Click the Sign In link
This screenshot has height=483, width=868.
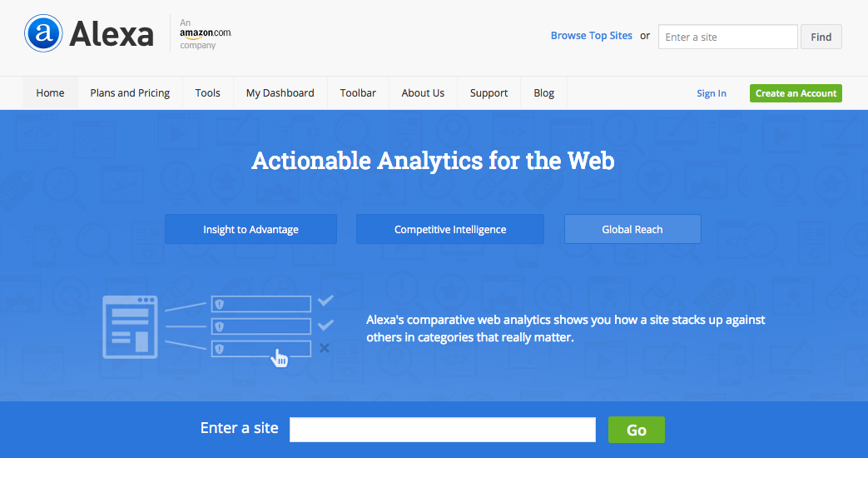pyautogui.click(x=712, y=93)
